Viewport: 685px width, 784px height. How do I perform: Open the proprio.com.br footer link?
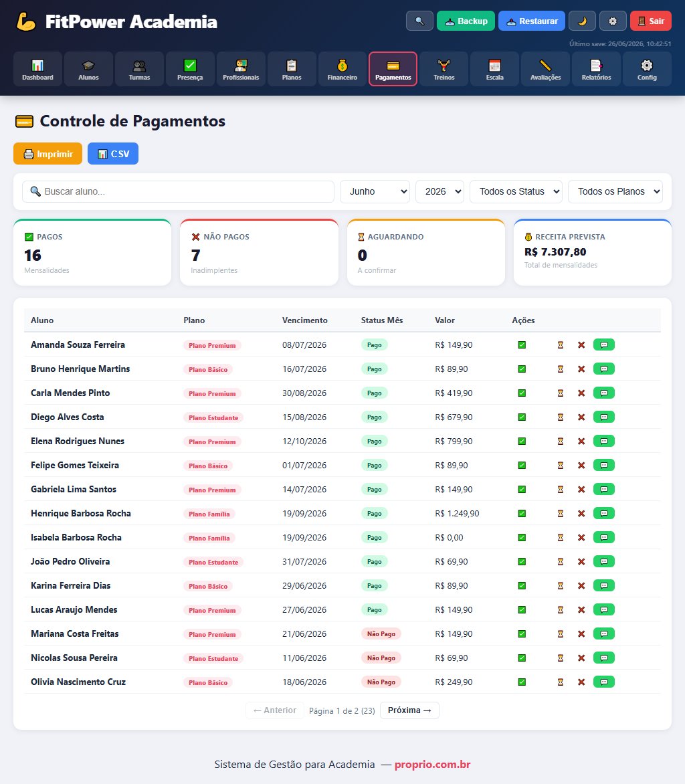click(433, 765)
